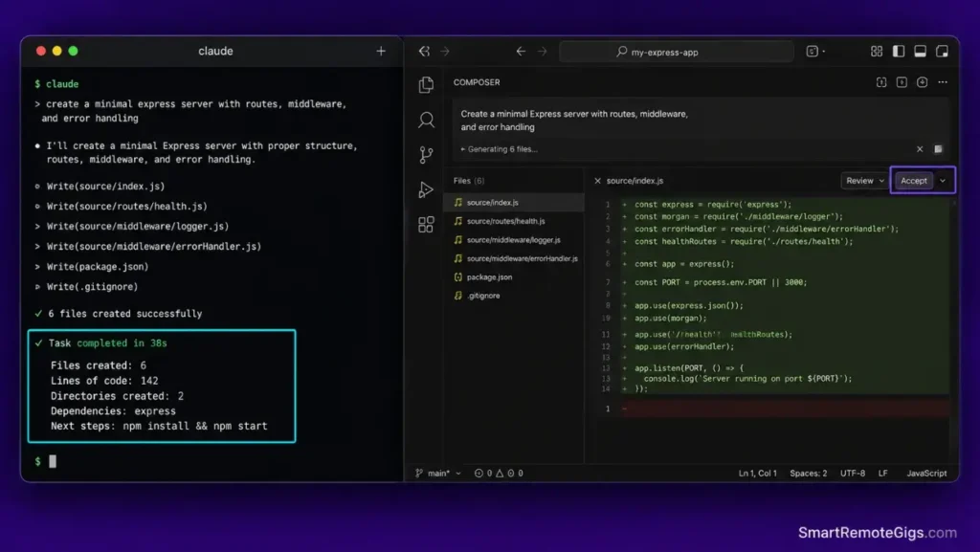Select package.json in the Files list
This screenshot has width=980, height=552.
[514, 277]
